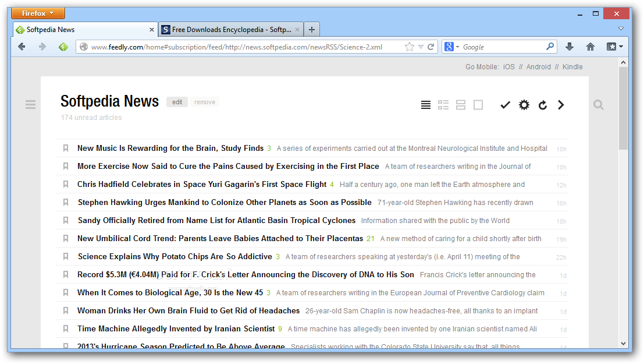Switch to title-only list view
The height and width of the screenshot is (364, 644).
click(x=425, y=105)
